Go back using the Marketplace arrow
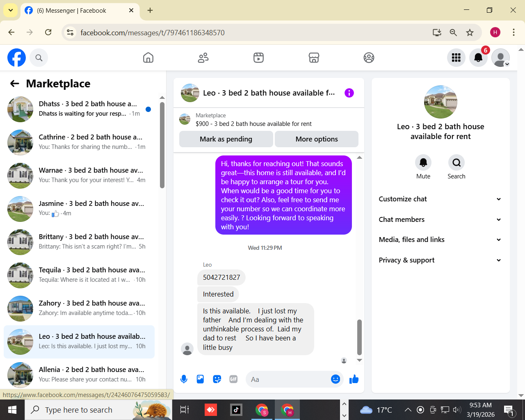This screenshot has width=525, height=420. pyautogui.click(x=15, y=84)
